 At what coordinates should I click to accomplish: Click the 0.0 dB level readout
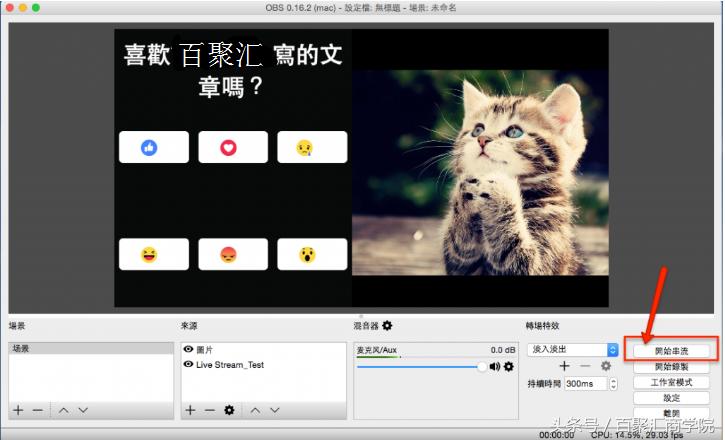[503, 350]
